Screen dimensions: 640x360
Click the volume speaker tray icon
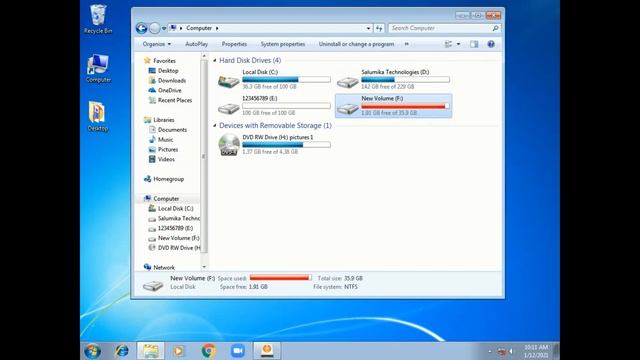tap(511, 351)
